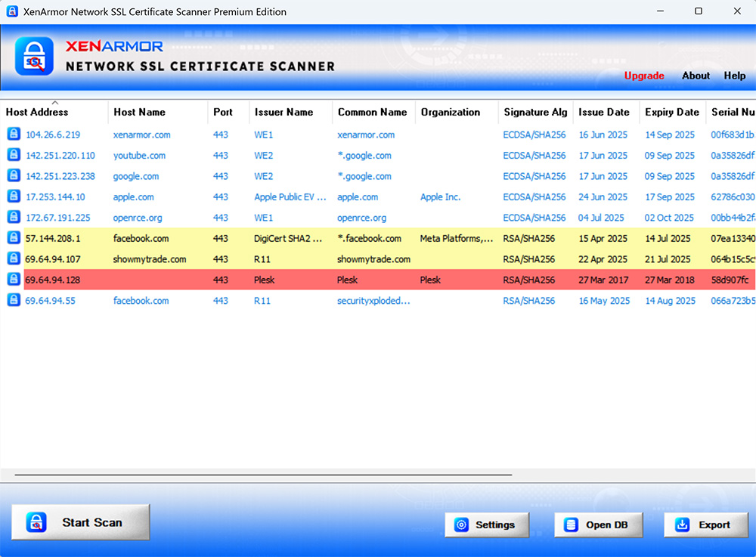Select host name showmytrade.com

150,259
